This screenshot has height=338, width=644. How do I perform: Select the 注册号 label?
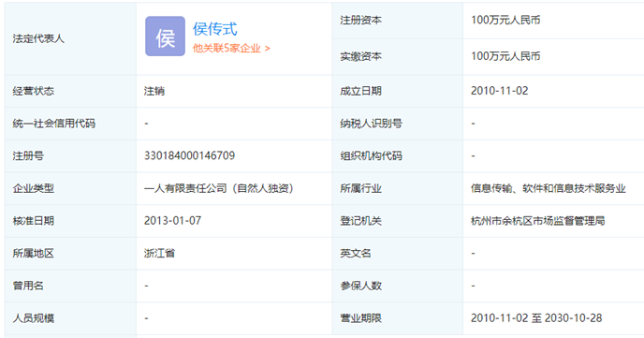28,155
